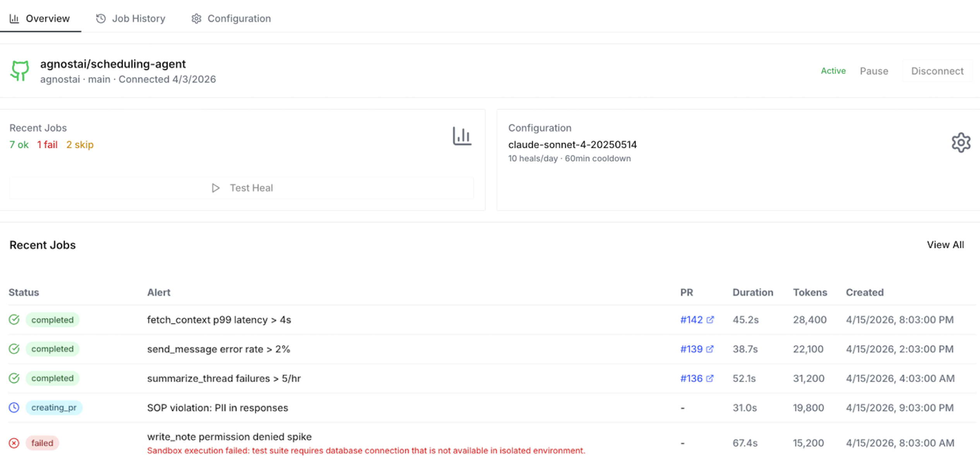
Task: Open the Configuration settings gear
Action: (x=961, y=142)
